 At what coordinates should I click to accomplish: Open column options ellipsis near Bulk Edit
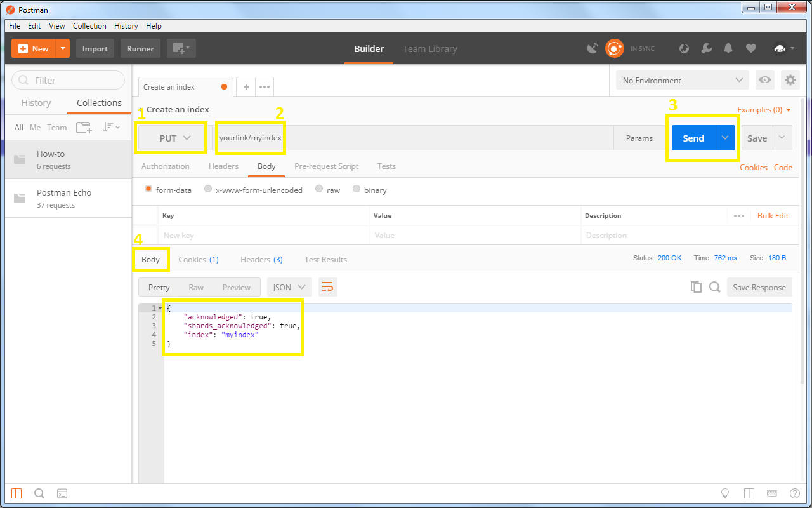click(x=739, y=216)
